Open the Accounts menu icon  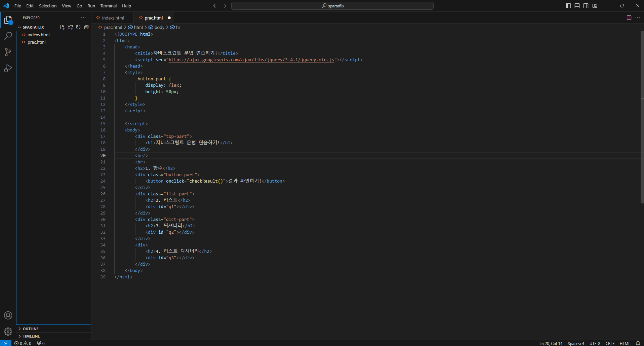pyautogui.click(x=8, y=315)
